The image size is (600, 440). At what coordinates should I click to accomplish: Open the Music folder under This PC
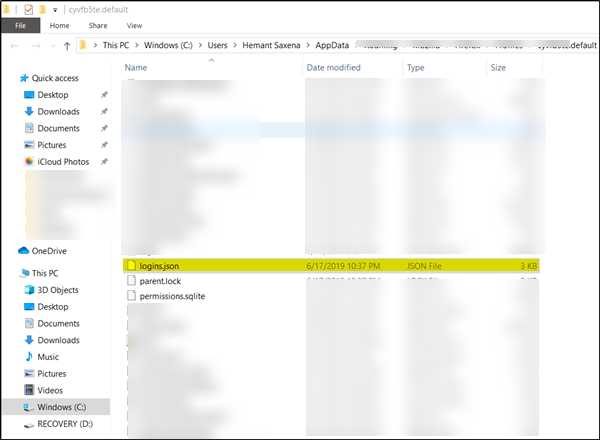click(x=48, y=357)
